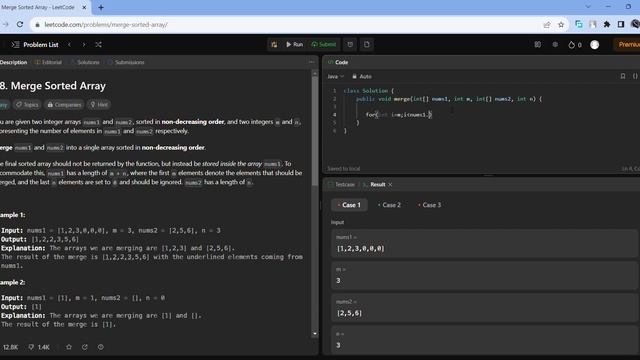Submit the solution
This screenshot has height=360, width=640.
324,44
